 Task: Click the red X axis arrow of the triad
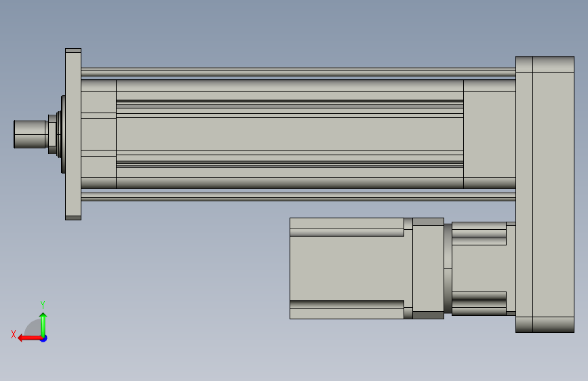tap(30, 338)
